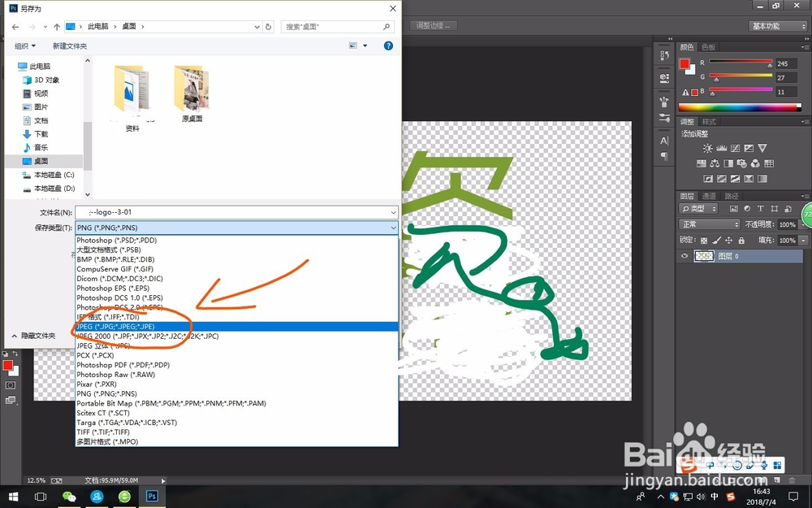Viewport: 812px width, 508px height.
Task: Filter layers by smart objects icon
Action: click(788, 208)
